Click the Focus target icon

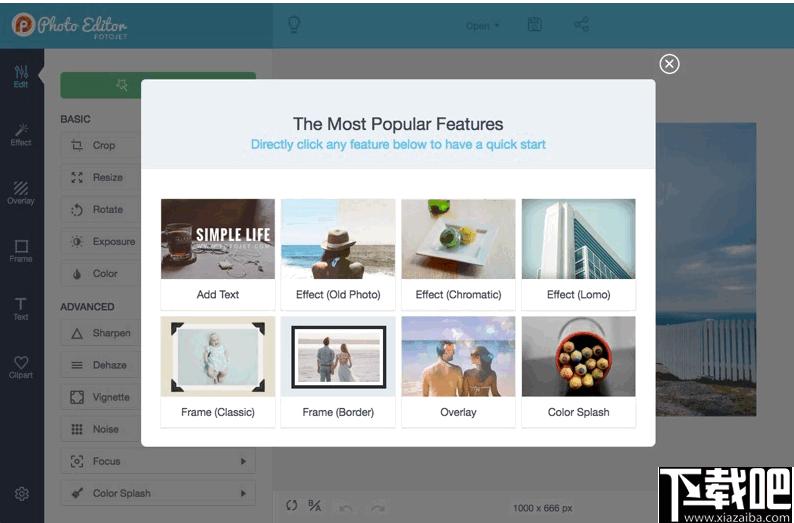(77, 461)
